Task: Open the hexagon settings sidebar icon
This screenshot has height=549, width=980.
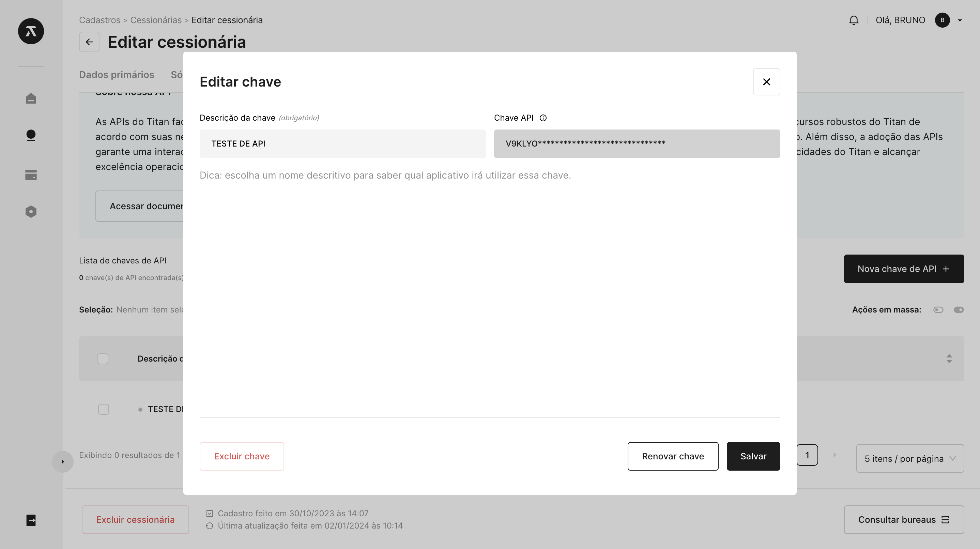Action: 31,212
